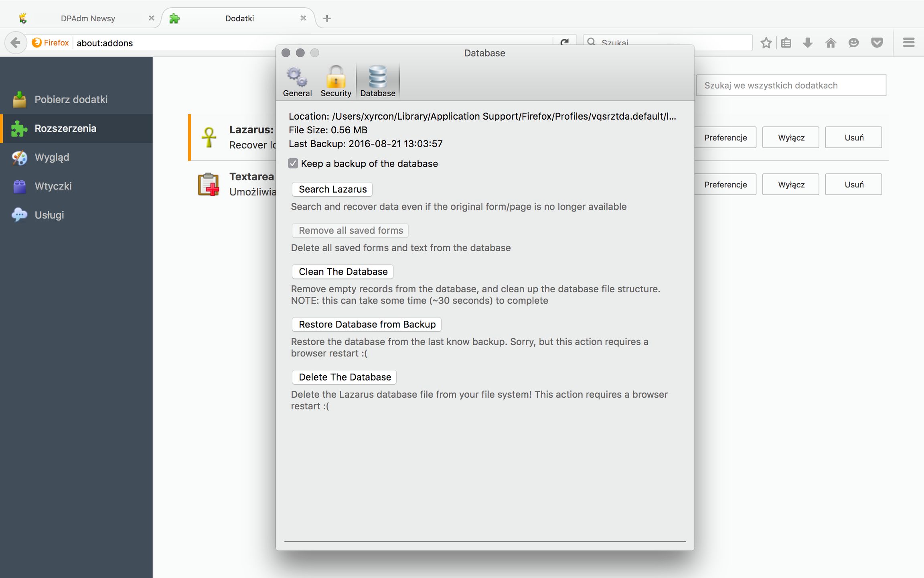Viewport: 924px width, 578px height.
Task: Click the browser back arrow
Action: (16, 43)
